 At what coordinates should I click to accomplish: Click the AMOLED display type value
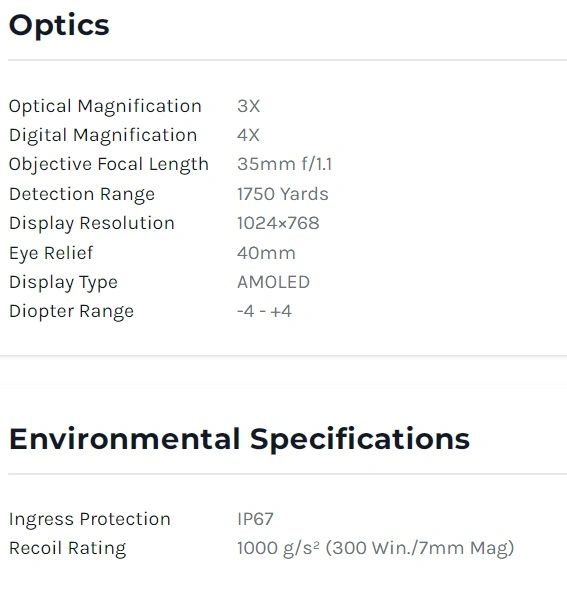(273, 283)
